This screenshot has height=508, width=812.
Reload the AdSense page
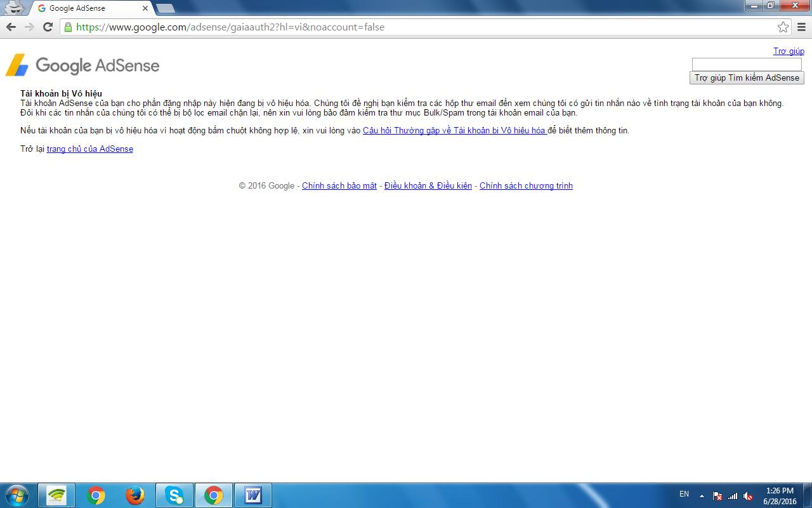[x=48, y=27]
